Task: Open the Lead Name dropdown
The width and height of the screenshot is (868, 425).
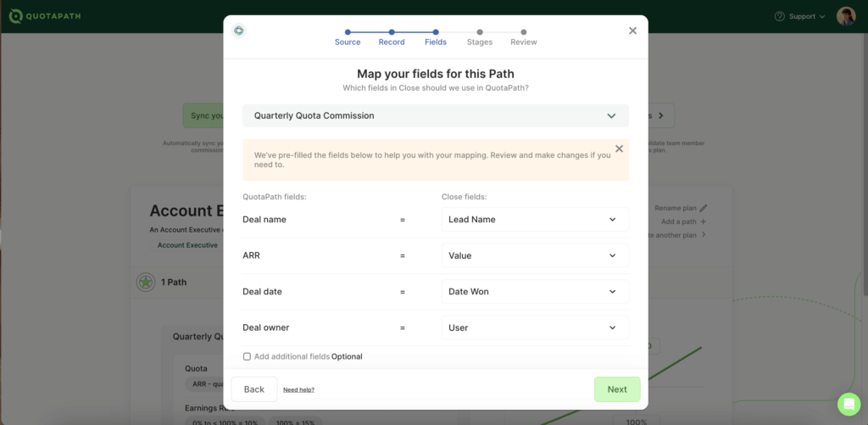Action: (535, 220)
